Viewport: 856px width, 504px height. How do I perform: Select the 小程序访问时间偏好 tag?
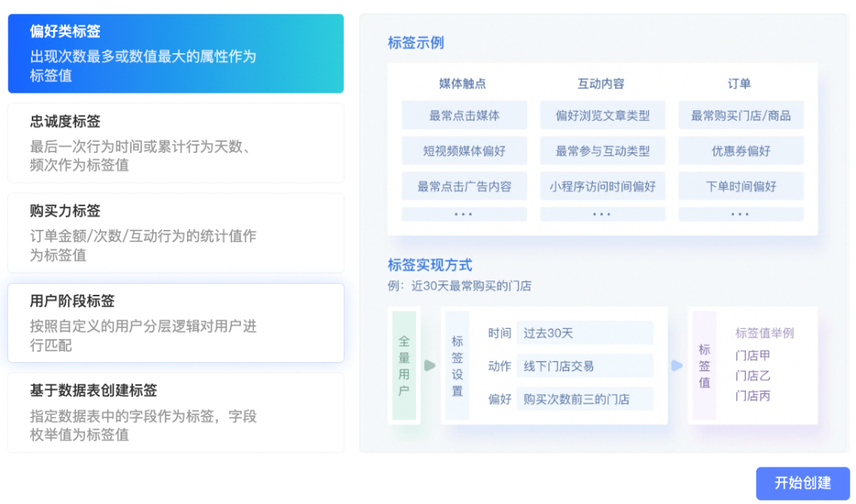tap(602, 186)
